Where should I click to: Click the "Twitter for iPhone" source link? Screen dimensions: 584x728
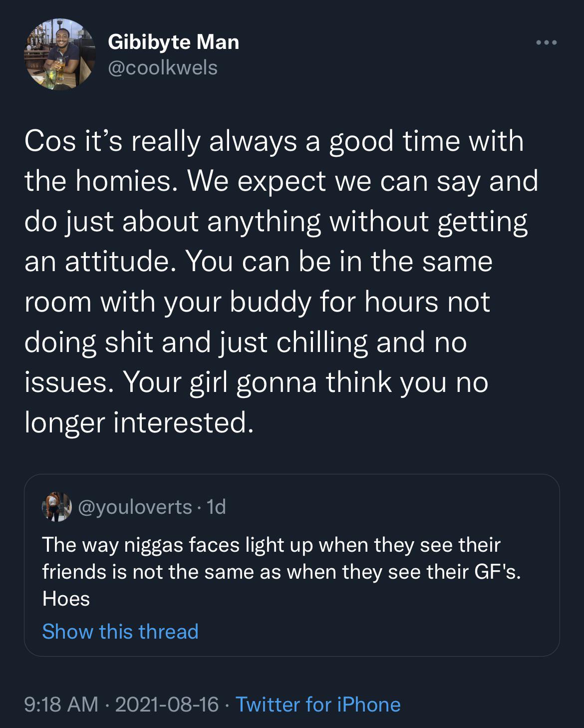point(318,705)
